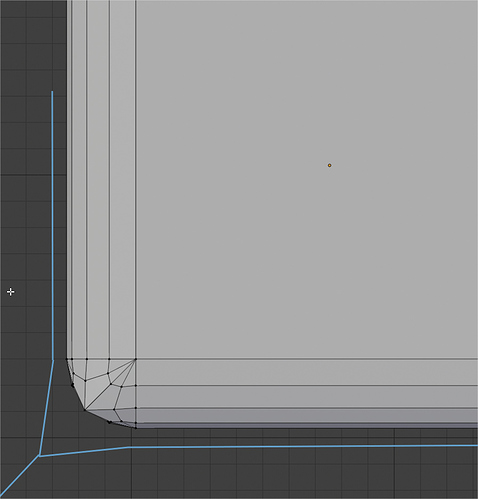
Task: Select the long diagonal edge across the corner
Action: 110,384
